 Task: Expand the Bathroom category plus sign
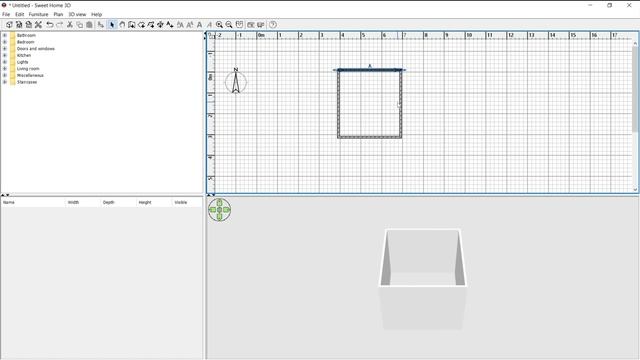pyautogui.click(x=5, y=36)
